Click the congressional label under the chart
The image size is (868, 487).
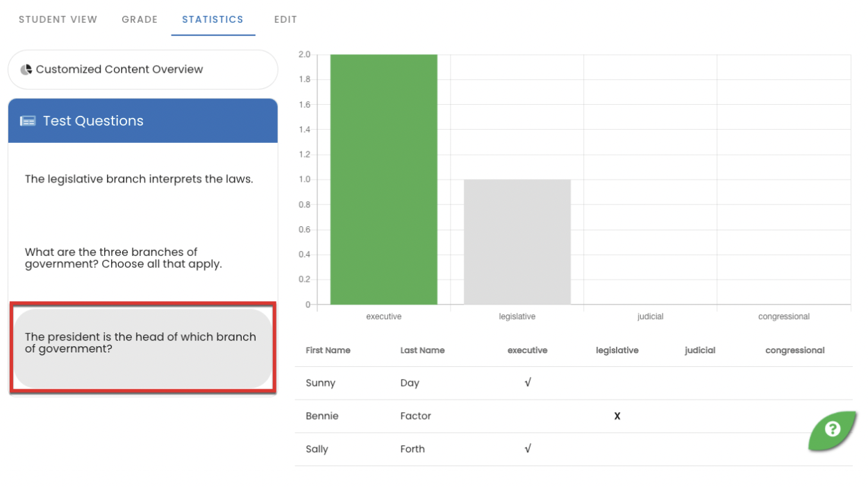click(784, 316)
